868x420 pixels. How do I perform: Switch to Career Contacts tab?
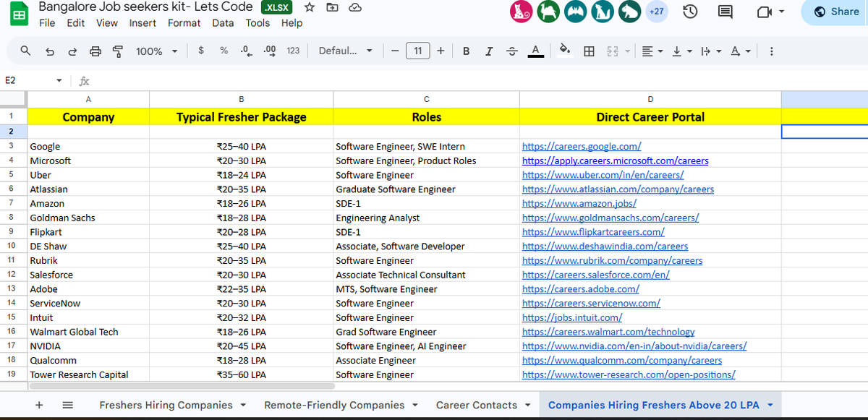(476, 405)
